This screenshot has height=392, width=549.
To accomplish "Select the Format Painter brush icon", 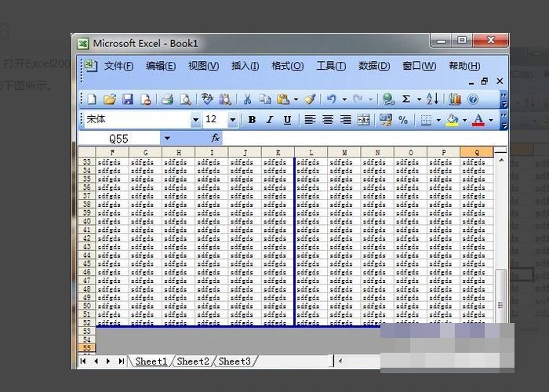I will coord(310,100).
